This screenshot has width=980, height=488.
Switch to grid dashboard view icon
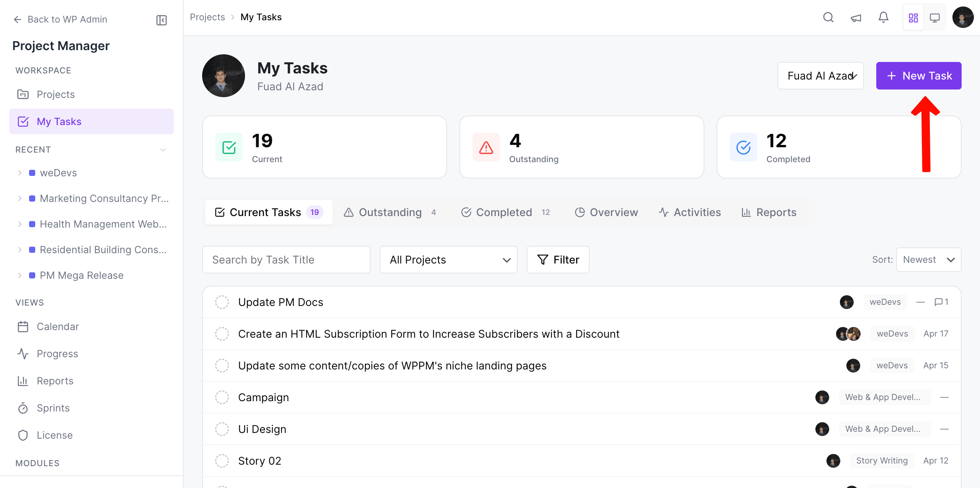(x=913, y=18)
